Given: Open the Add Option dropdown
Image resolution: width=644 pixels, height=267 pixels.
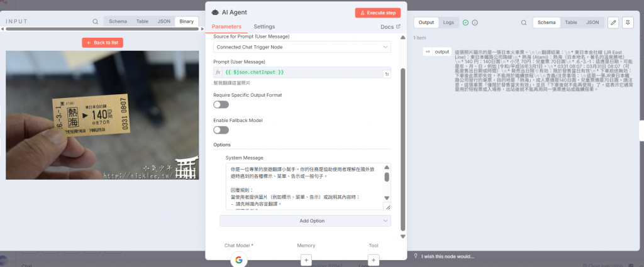Looking at the screenshot, I should click(x=305, y=221).
